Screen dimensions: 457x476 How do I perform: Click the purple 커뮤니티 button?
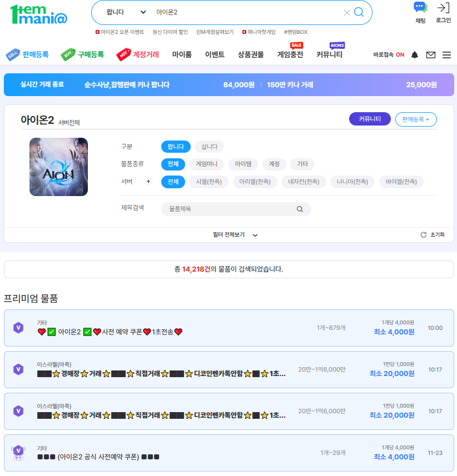pyautogui.click(x=370, y=119)
